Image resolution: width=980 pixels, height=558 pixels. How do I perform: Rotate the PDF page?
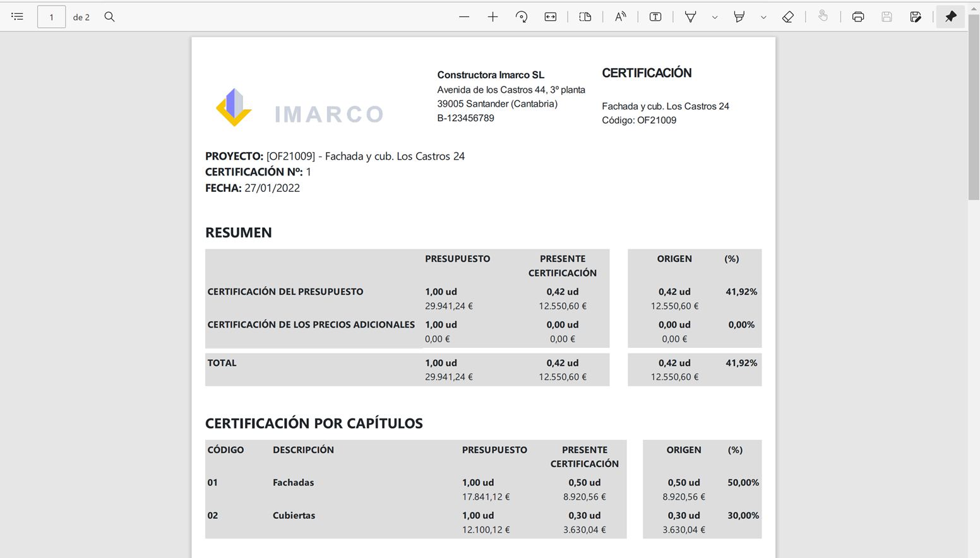pos(522,17)
